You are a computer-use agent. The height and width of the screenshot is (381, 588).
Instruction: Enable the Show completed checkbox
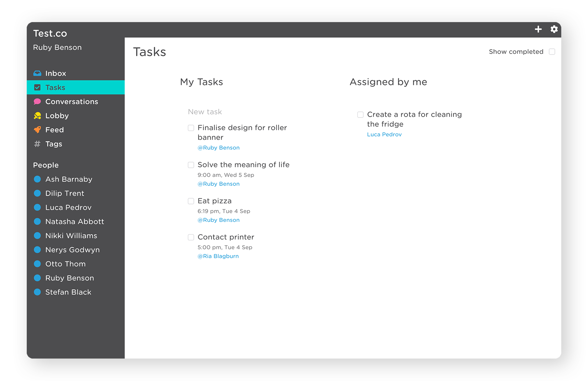point(552,52)
